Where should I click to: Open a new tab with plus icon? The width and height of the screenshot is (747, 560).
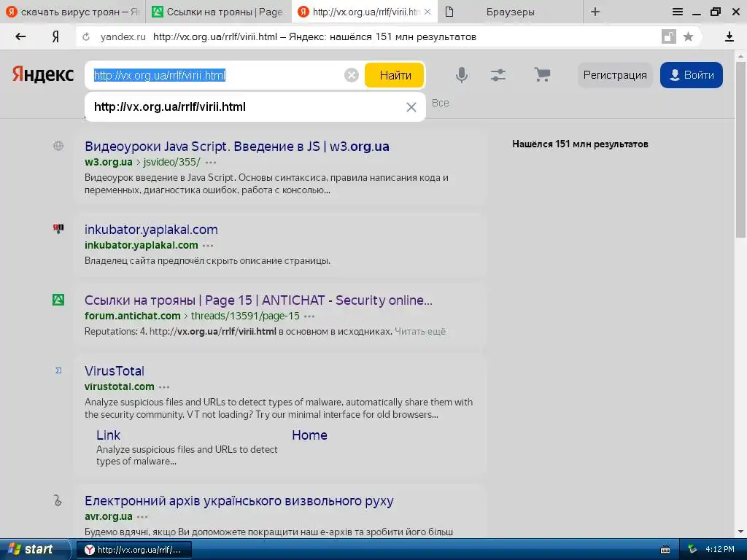[595, 12]
